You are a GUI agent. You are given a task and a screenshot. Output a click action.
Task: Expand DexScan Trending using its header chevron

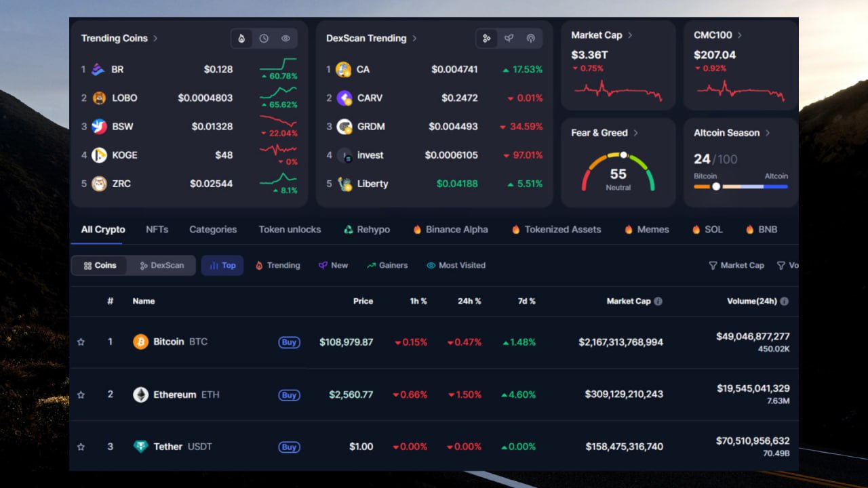click(x=414, y=38)
